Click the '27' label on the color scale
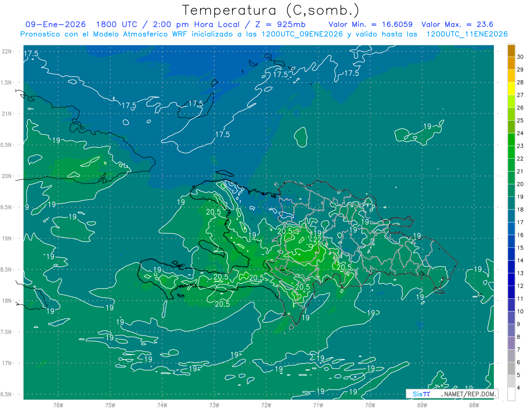532x411 pixels. 520,95
